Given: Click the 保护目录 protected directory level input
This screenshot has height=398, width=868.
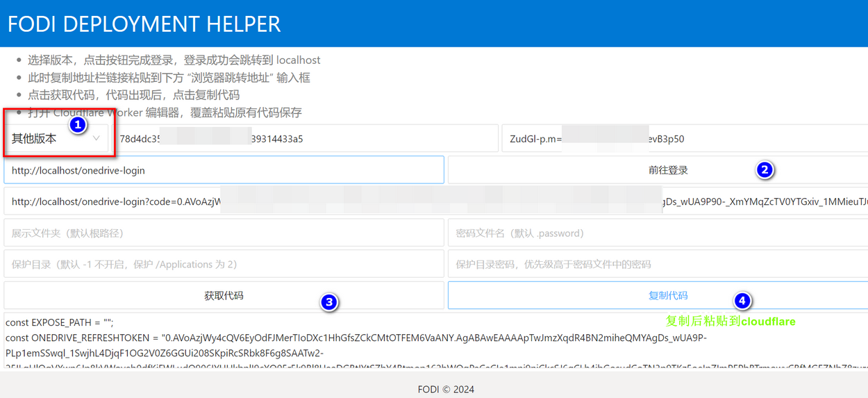Looking at the screenshot, I should coord(224,264).
